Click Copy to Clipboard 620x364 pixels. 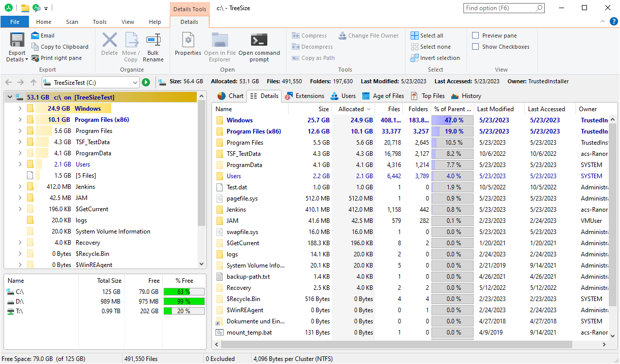(x=60, y=46)
